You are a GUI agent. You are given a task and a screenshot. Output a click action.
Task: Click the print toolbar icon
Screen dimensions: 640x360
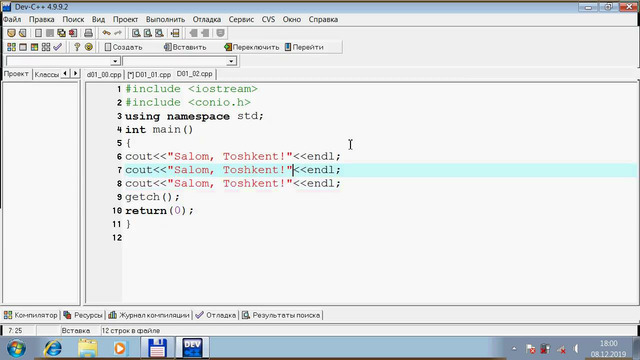[x=88, y=33]
